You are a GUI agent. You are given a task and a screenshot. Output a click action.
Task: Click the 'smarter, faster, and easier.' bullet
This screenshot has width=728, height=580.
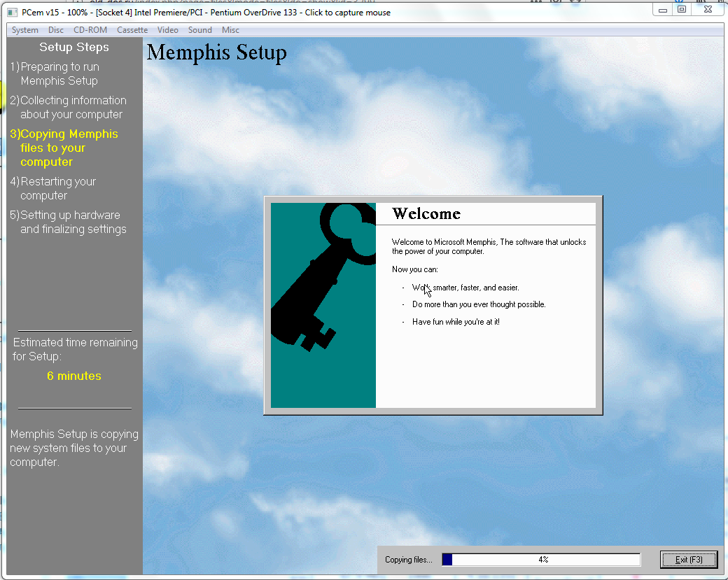[x=465, y=288]
